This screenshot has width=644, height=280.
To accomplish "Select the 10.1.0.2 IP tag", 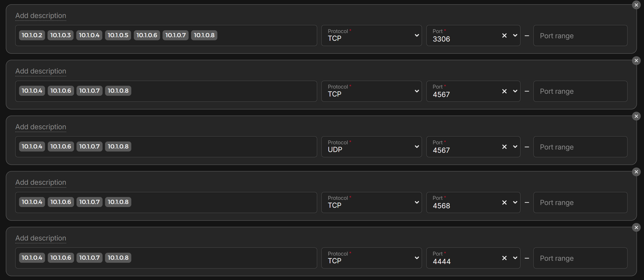I will (x=32, y=35).
